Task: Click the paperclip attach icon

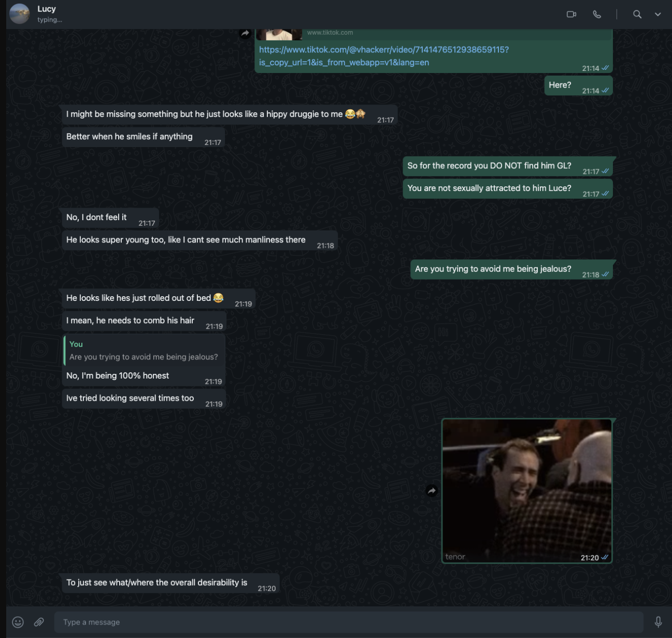Action: coord(39,622)
